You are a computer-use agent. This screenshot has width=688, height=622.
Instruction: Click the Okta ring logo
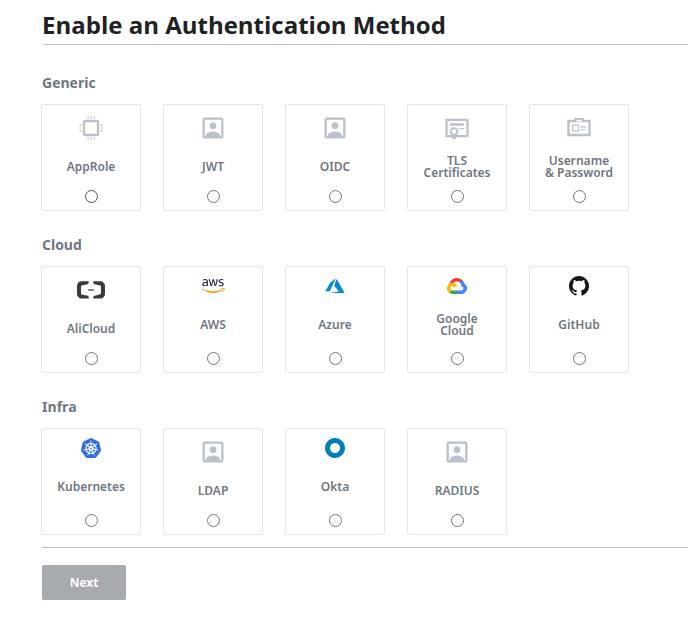tap(335, 448)
